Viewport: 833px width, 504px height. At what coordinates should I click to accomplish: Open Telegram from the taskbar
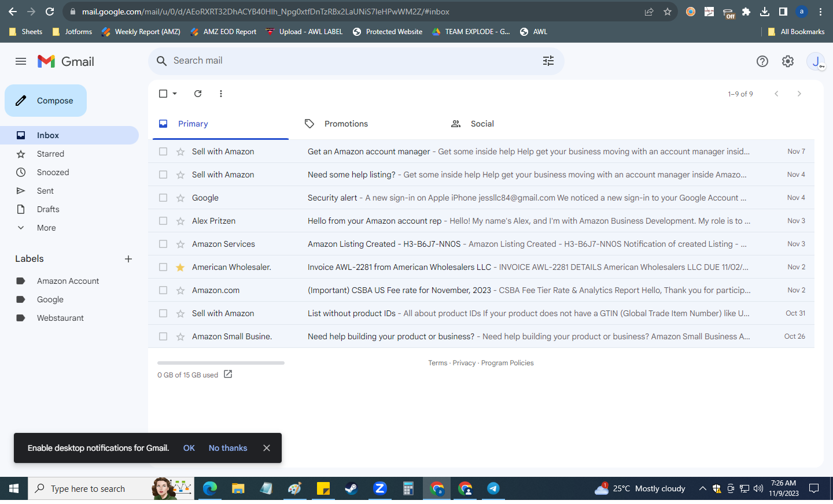click(493, 488)
